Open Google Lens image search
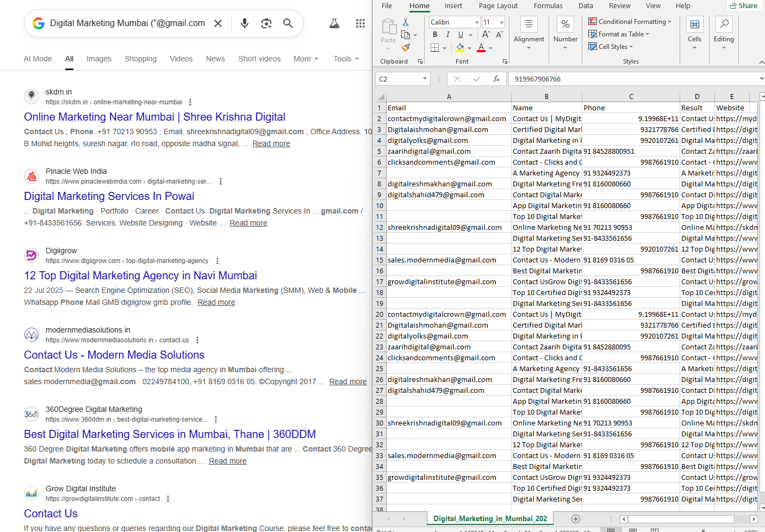Image resolution: width=765 pixels, height=532 pixels. point(266,23)
